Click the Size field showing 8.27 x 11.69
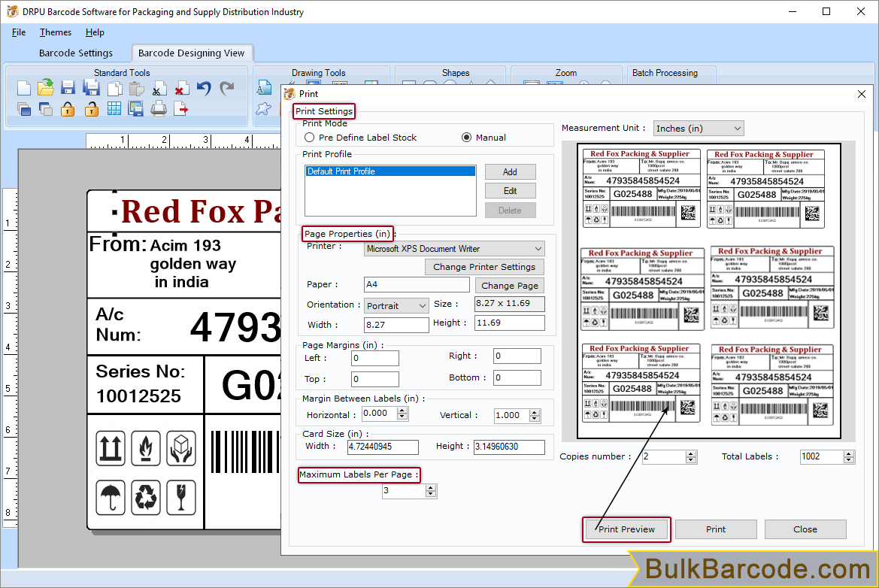This screenshot has height=588, width=879. (x=510, y=303)
